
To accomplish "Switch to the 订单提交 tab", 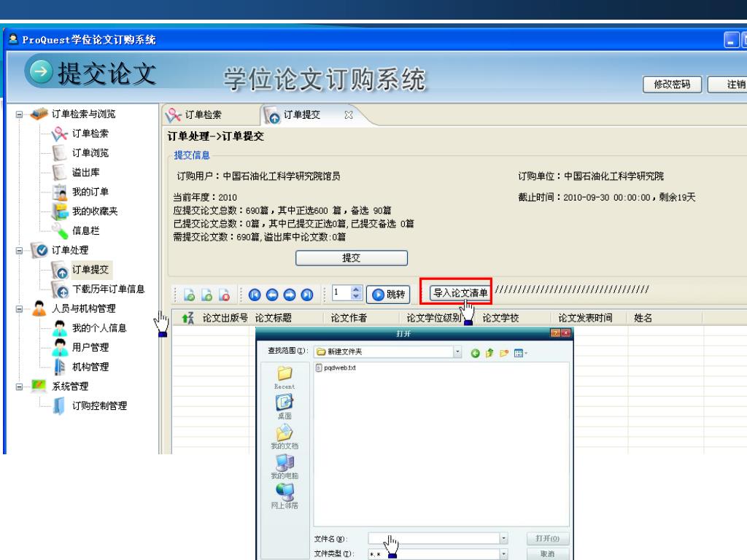I will [301, 114].
